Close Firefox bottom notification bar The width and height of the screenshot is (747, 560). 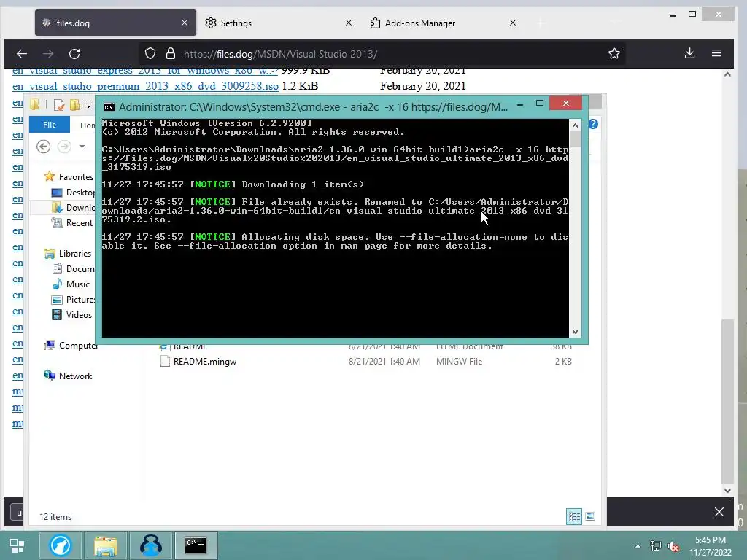point(719,512)
